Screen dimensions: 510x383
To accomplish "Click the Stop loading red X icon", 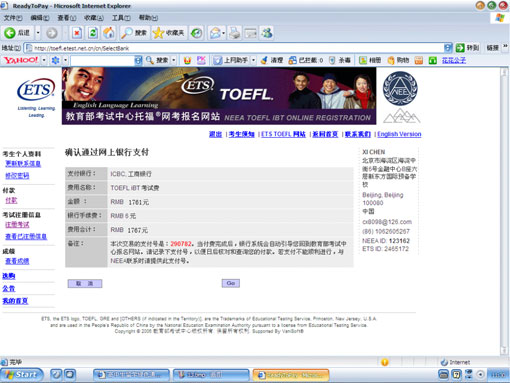I will click(x=77, y=33).
